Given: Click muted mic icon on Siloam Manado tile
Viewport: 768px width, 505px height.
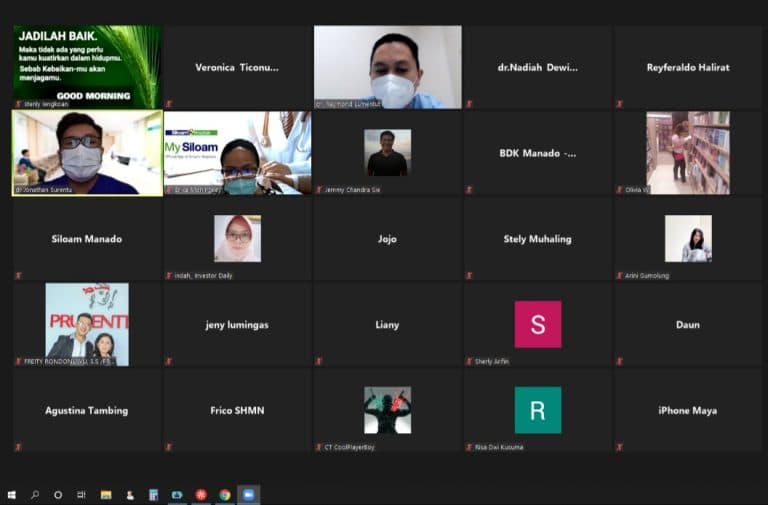Looking at the screenshot, I should pos(19,275).
